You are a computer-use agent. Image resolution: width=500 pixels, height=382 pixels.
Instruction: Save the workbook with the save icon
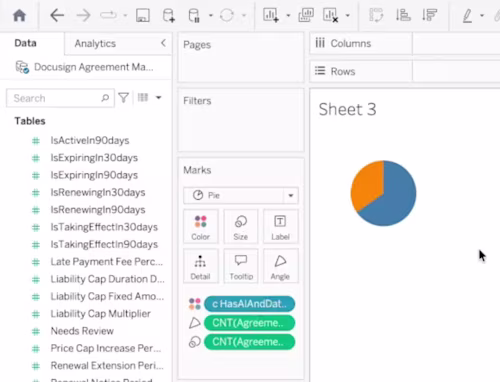pos(143,15)
